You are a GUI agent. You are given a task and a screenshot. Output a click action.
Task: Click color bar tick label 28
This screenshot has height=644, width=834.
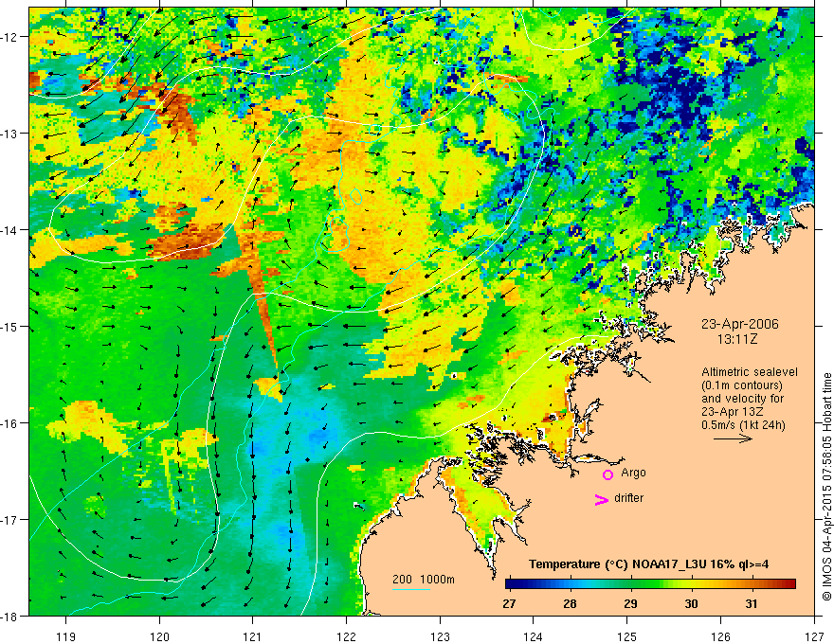(571, 604)
